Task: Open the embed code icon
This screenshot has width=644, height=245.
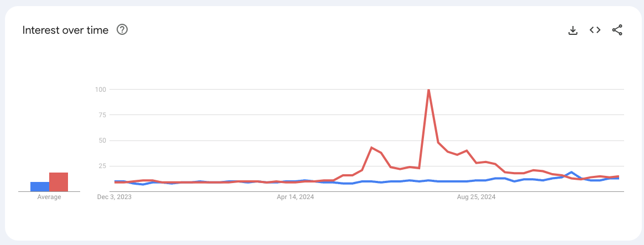Action: (595, 30)
